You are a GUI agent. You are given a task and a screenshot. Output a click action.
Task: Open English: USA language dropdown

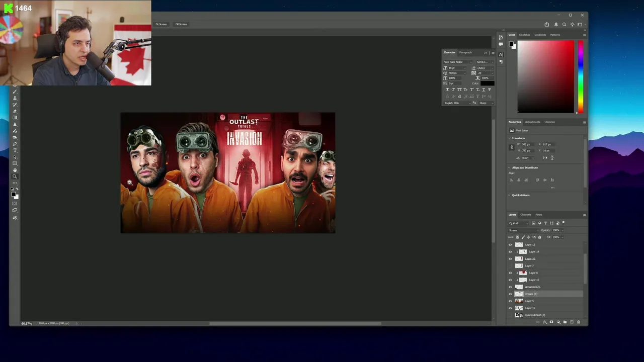457,103
